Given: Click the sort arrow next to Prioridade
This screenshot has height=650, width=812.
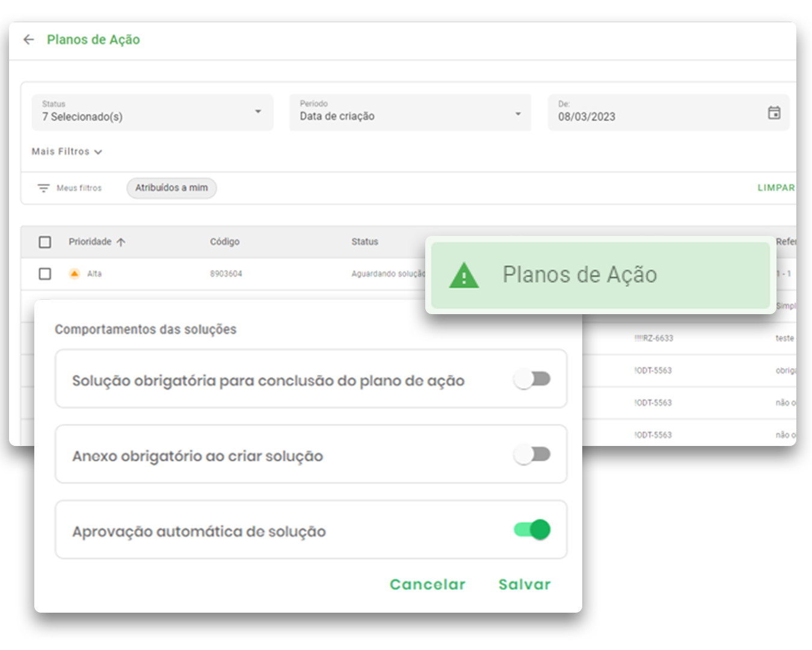Looking at the screenshot, I should point(122,241).
